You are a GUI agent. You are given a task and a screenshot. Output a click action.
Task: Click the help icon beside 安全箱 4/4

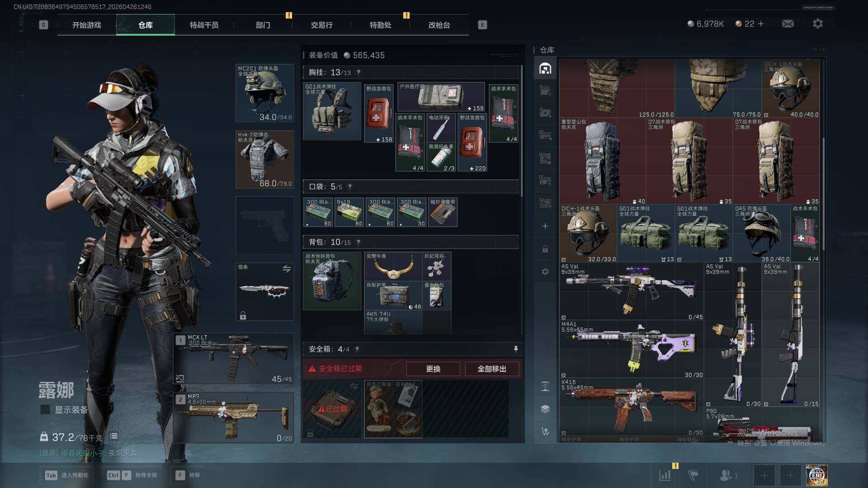click(357, 349)
